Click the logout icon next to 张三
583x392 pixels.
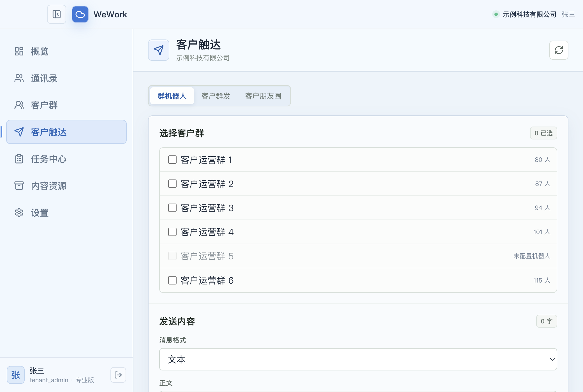[118, 375]
